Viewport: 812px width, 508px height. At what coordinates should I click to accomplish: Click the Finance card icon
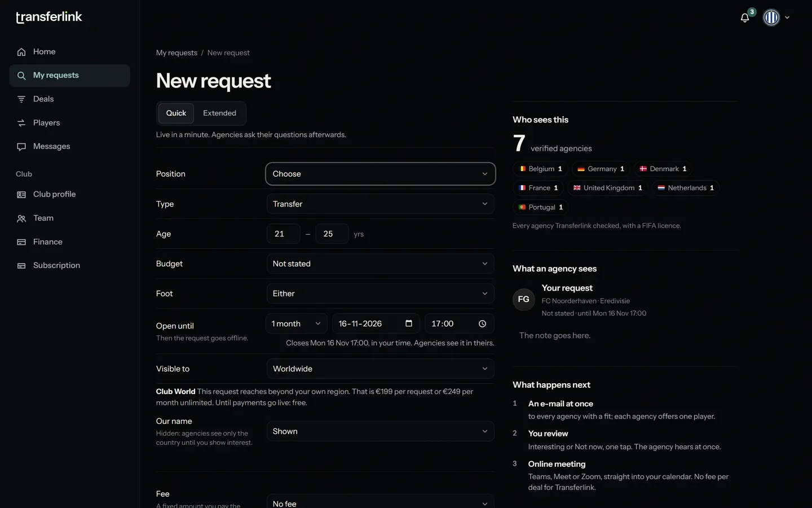pos(21,242)
